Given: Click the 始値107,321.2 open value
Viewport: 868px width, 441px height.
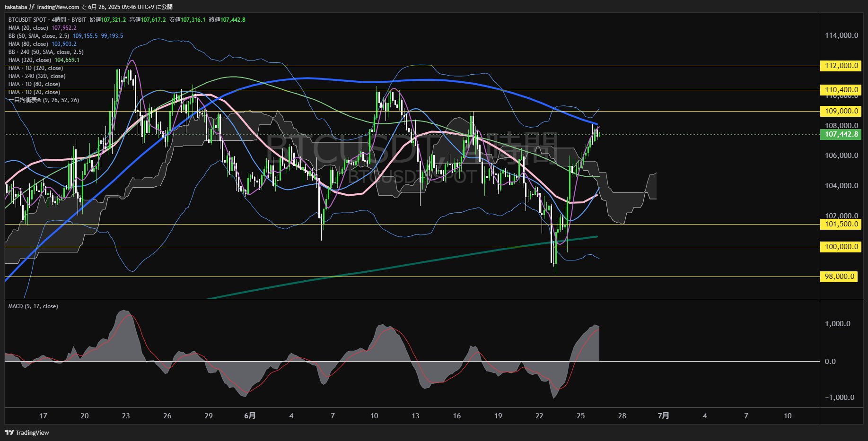Looking at the screenshot, I should click(x=108, y=20).
